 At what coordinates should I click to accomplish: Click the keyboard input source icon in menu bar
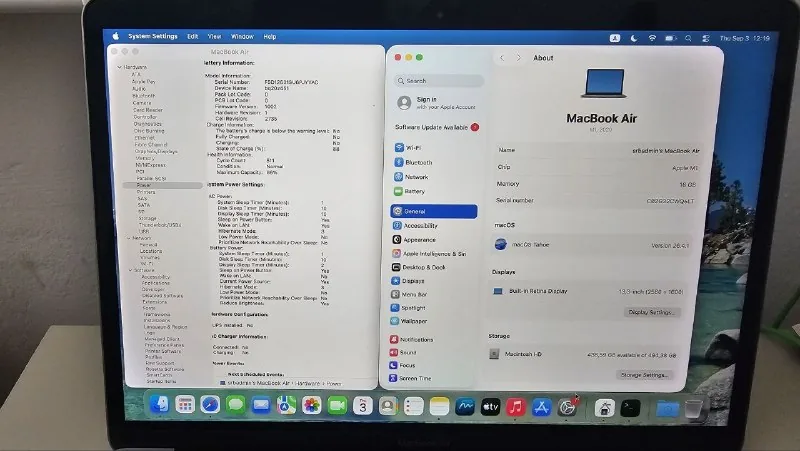[x=615, y=38]
